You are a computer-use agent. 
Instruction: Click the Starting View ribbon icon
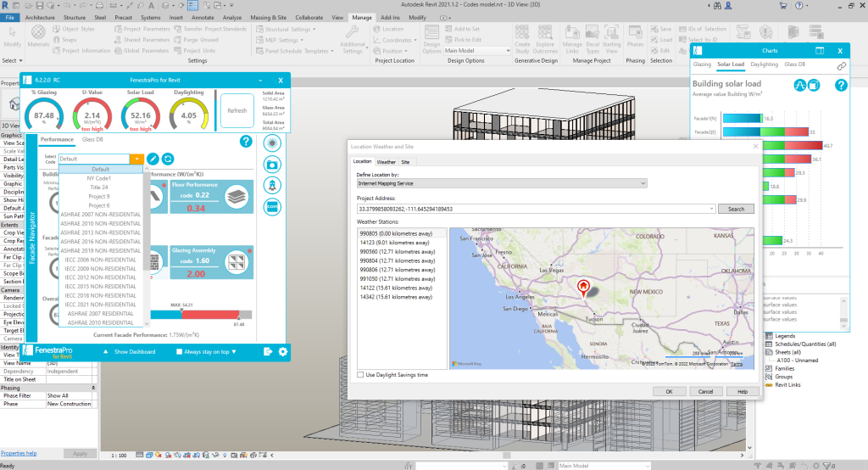(x=611, y=39)
